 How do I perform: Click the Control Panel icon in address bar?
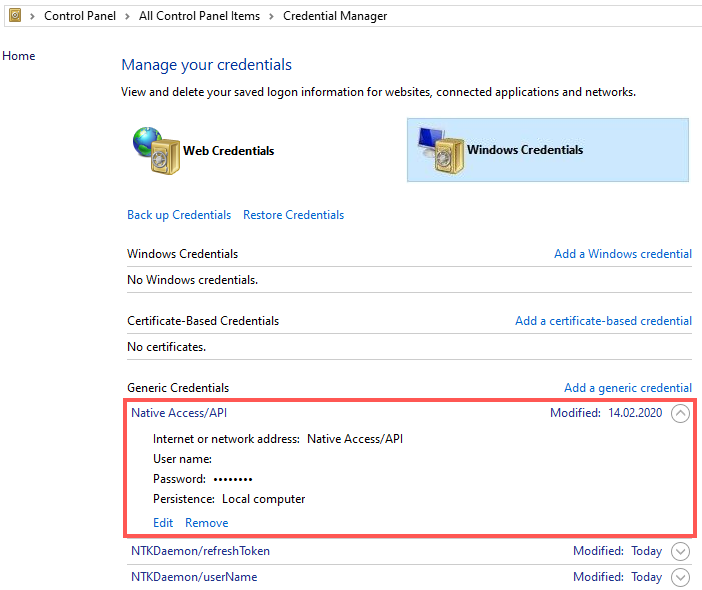click(x=15, y=16)
